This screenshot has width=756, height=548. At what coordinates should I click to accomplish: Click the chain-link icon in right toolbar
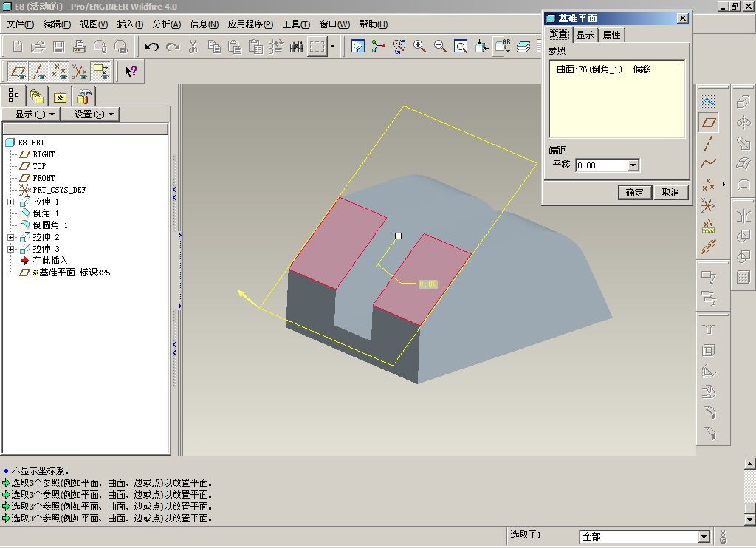tap(708, 247)
